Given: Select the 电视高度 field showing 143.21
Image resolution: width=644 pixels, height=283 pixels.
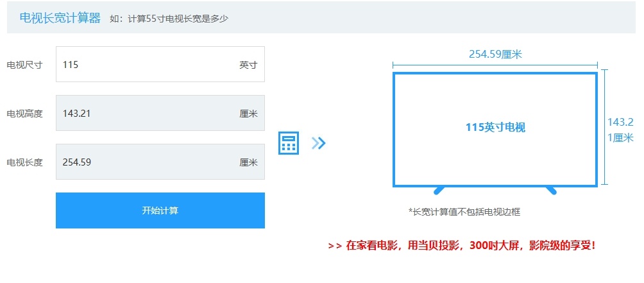Looking at the screenshot, I should 148,114.
